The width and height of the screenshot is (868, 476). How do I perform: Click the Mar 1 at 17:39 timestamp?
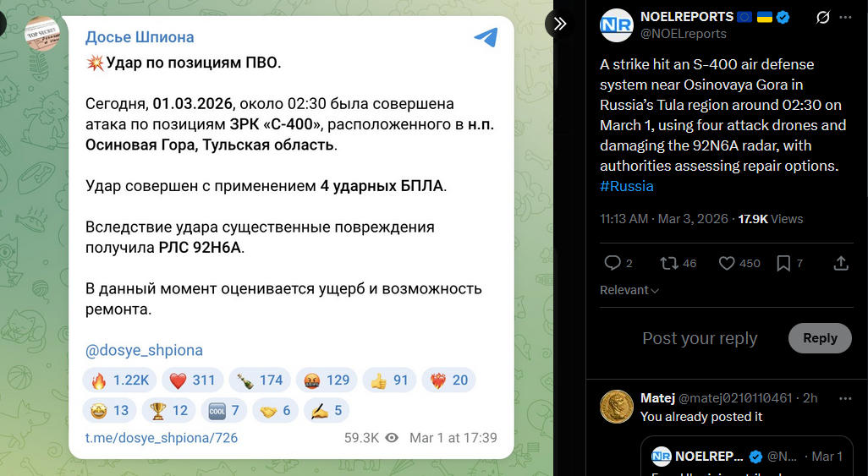point(453,438)
